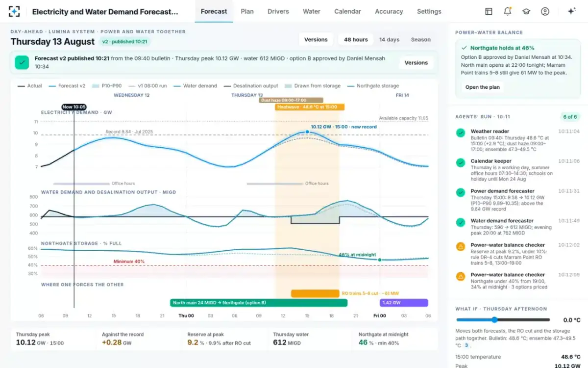Click Weather reader status check icon
Viewport: 588px width, 368px height.
[460, 132]
